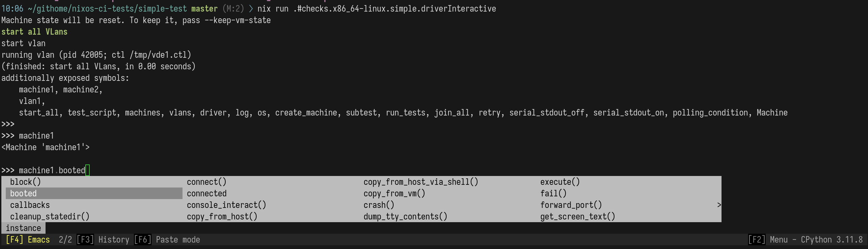Click the 2/2 completion counter
The image size is (868, 249).
coord(65,239)
